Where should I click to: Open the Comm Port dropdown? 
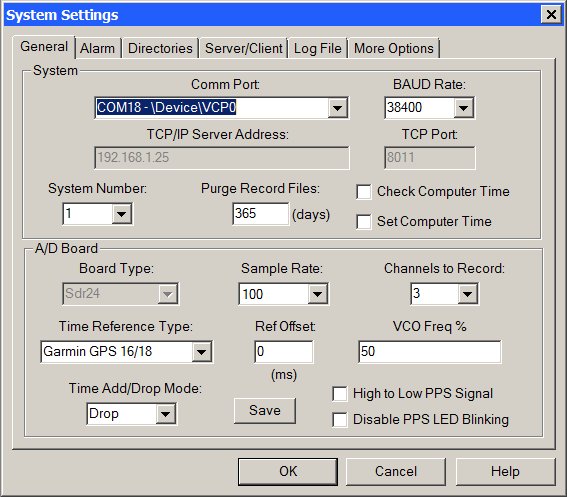(x=337, y=107)
